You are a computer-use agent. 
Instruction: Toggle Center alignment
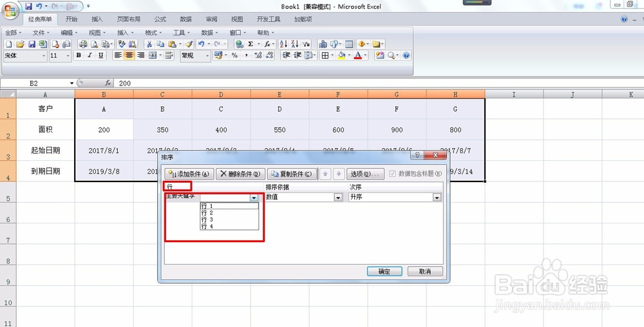129,55
